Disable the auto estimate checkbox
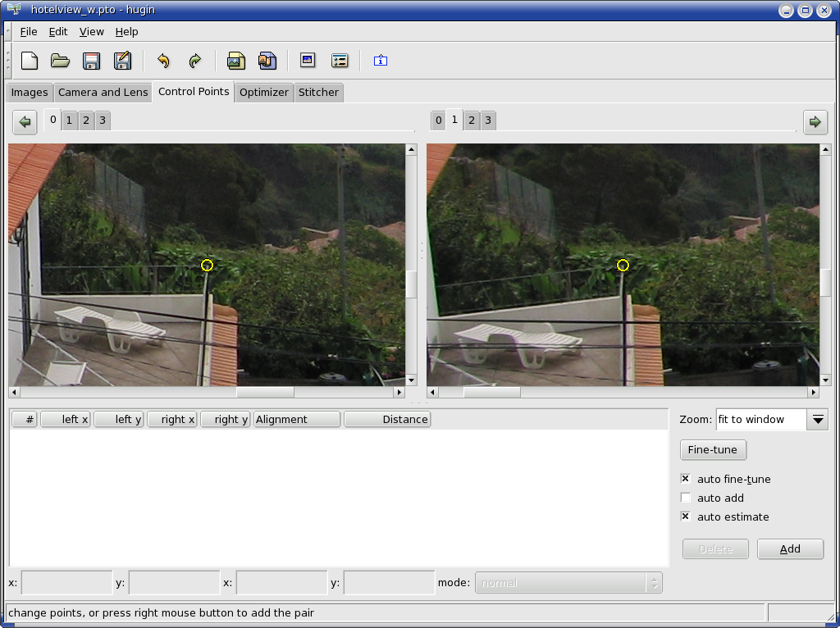The height and width of the screenshot is (628, 840). 685,517
